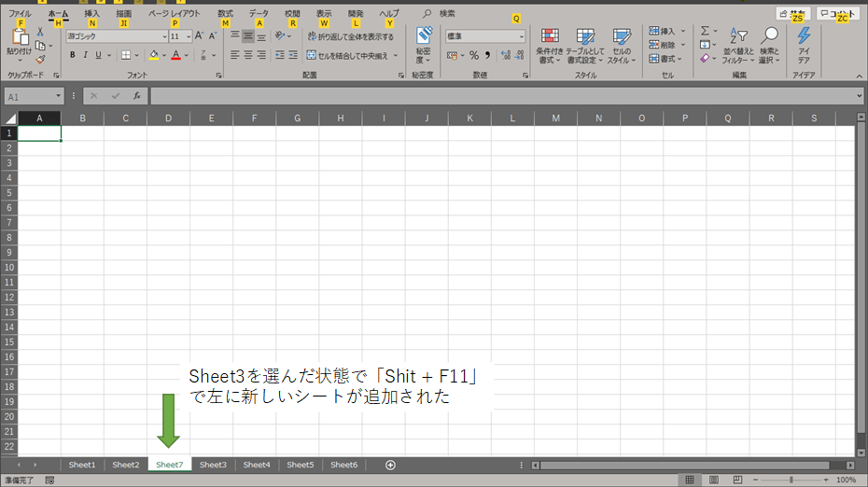Select the Sheet3 worksheet tab
The height and width of the screenshot is (487, 868).
[213, 465]
